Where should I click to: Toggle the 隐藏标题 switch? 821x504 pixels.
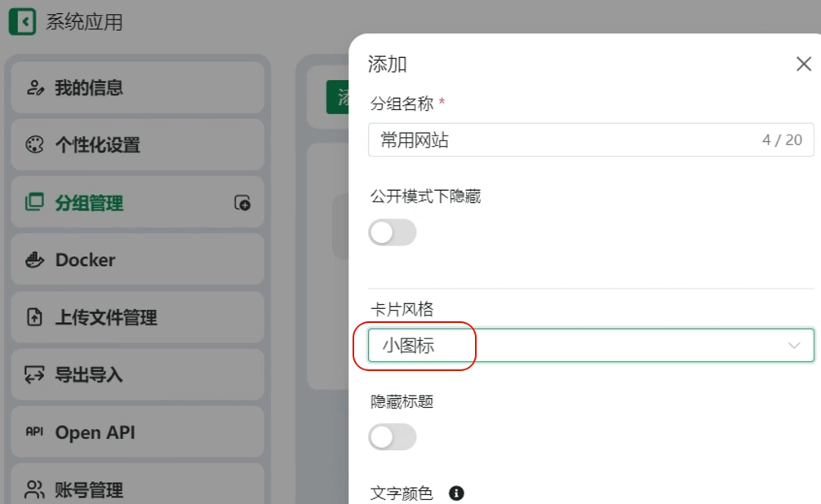point(393,437)
